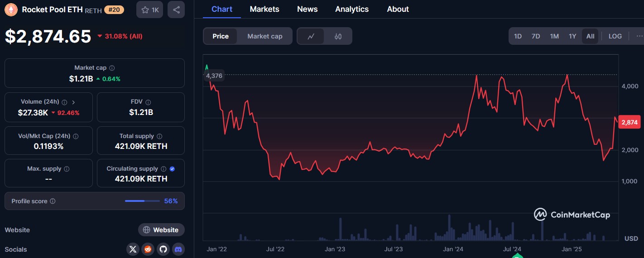The width and height of the screenshot is (644, 258).
Task: Add to watchlist with star icon
Action: tap(149, 10)
